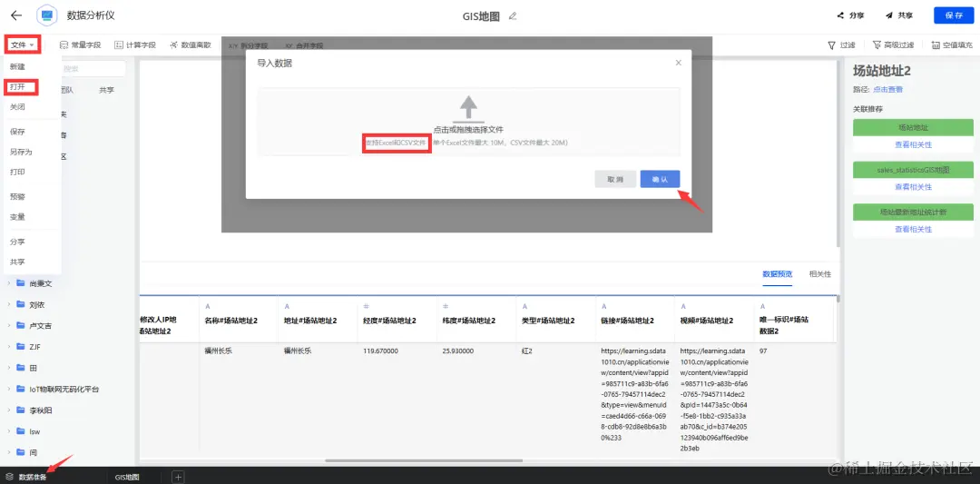This screenshot has width=980, height=484.
Task: Open the 空值填充 null fill tool
Action: coord(952,45)
